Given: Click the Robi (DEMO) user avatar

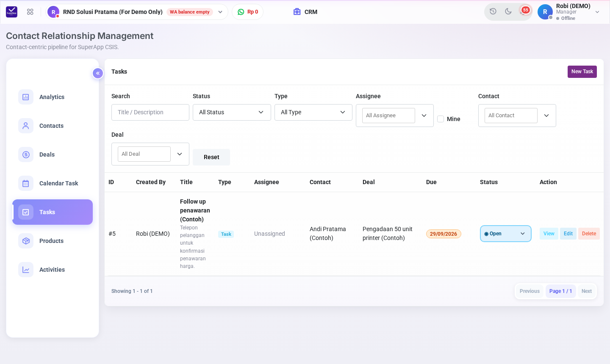Looking at the screenshot, I should (545, 12).
